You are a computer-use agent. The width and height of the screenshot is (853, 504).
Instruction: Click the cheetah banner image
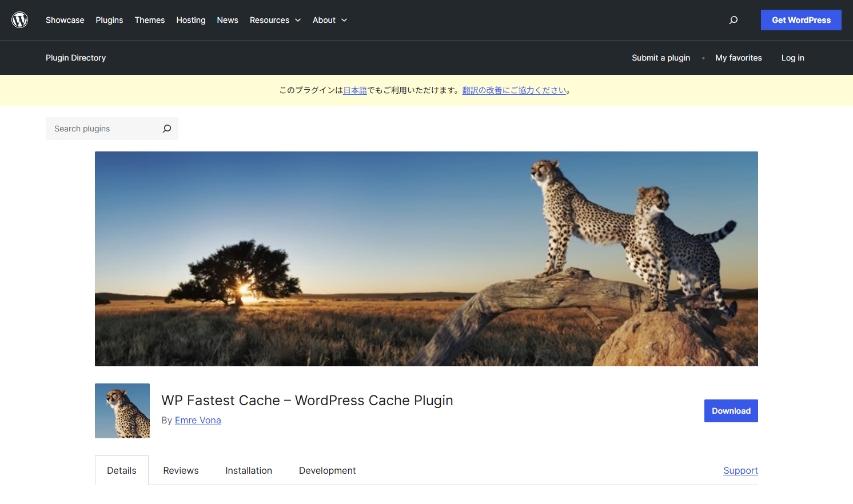click(426, 259)
